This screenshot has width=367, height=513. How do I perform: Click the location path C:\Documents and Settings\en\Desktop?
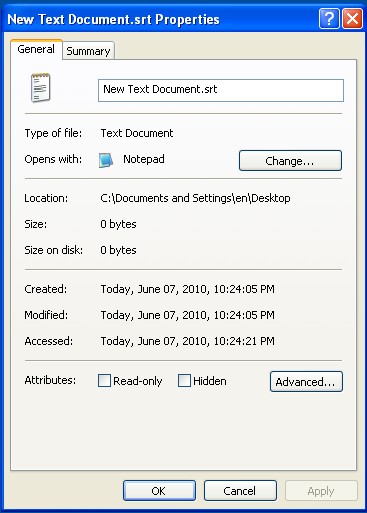[195, 198]
